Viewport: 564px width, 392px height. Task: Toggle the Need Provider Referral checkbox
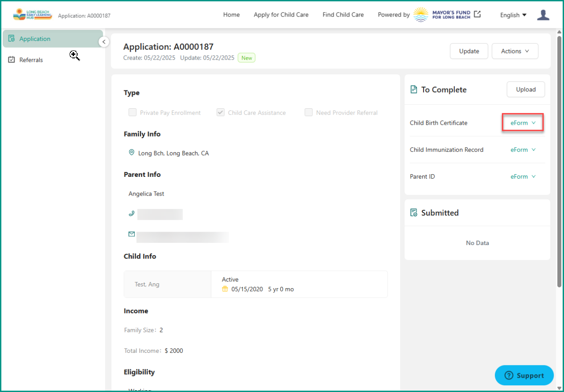coord(309,112)
